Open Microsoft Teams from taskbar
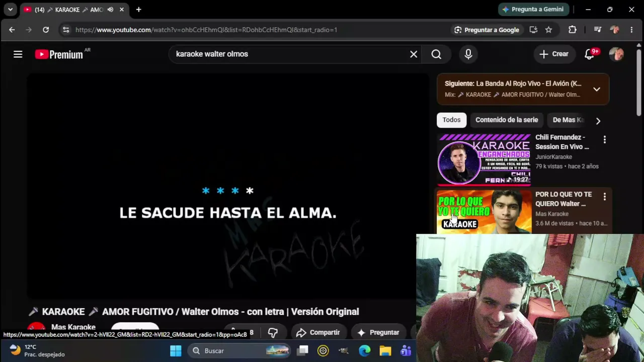644x362 pixels. point(406,350)
